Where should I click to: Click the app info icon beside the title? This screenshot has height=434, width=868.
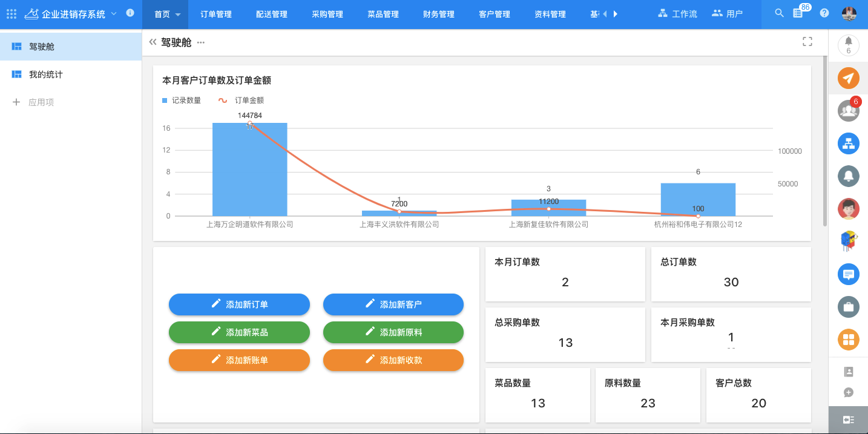tap(130, 13)
